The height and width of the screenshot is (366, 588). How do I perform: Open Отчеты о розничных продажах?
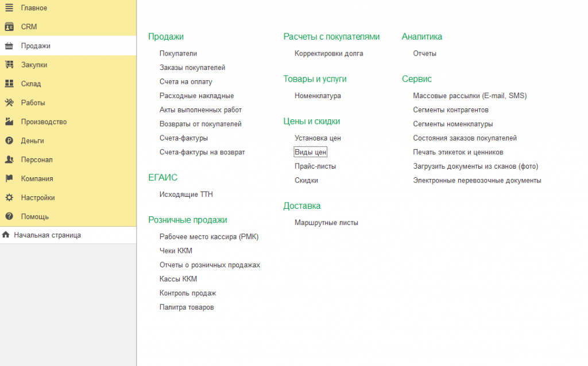coord(210,265)
